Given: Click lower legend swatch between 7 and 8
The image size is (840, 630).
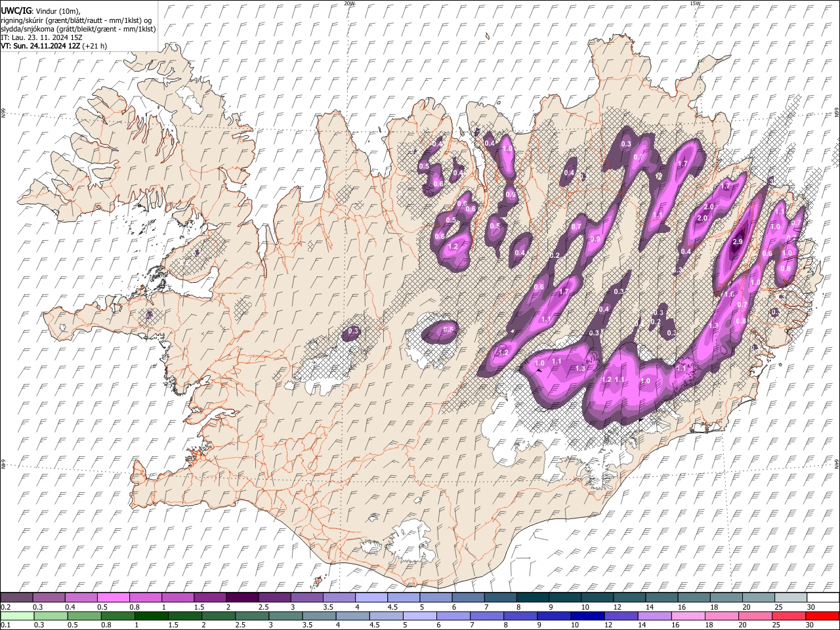Looking at the screenshot, I should [487, 616].
